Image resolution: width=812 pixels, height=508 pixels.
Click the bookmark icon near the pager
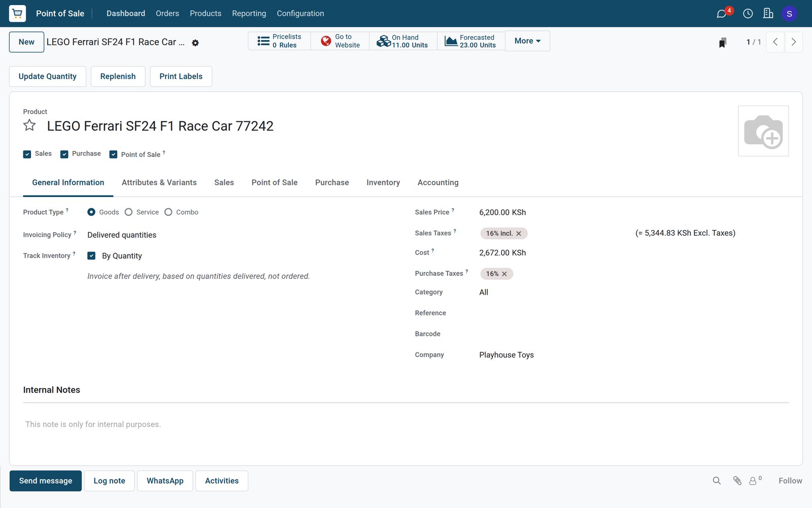(x=722, y=43)
